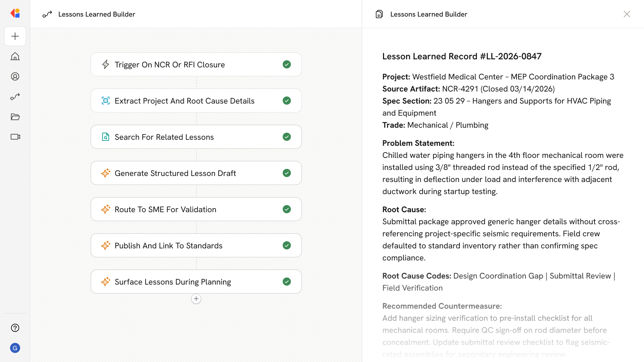Close the Lessons Learned Builder panel

pos(627,14)
